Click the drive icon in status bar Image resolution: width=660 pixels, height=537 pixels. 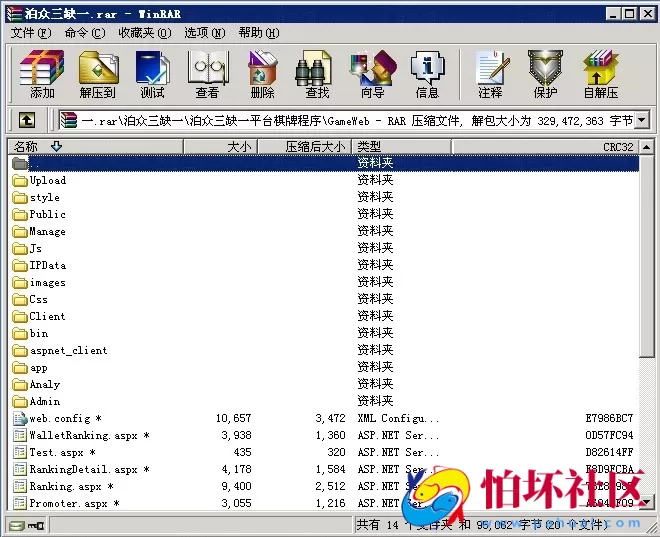point(16,526)
